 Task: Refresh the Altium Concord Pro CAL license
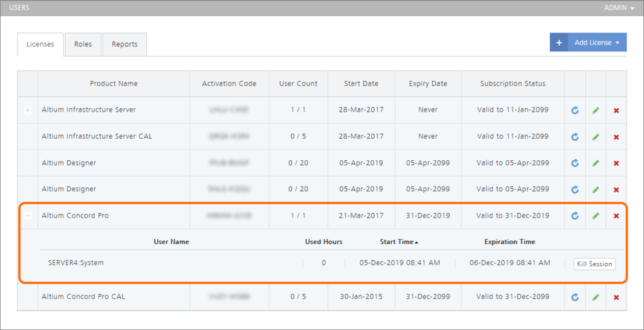575,297
